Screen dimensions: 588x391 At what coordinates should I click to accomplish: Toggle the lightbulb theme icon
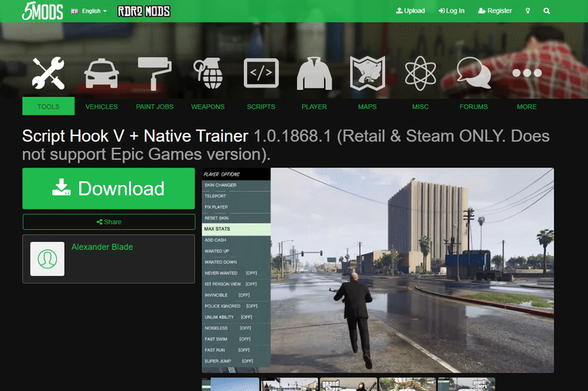[x=528, y=11]
